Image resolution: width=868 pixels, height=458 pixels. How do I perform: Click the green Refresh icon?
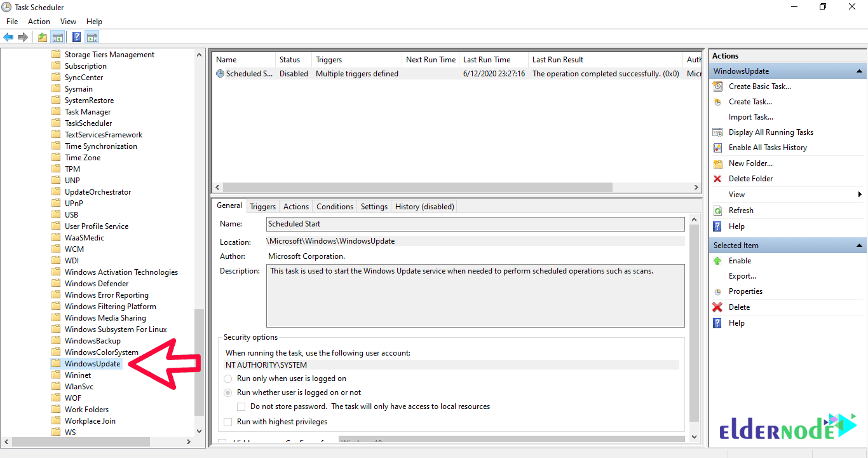point(717,211)
